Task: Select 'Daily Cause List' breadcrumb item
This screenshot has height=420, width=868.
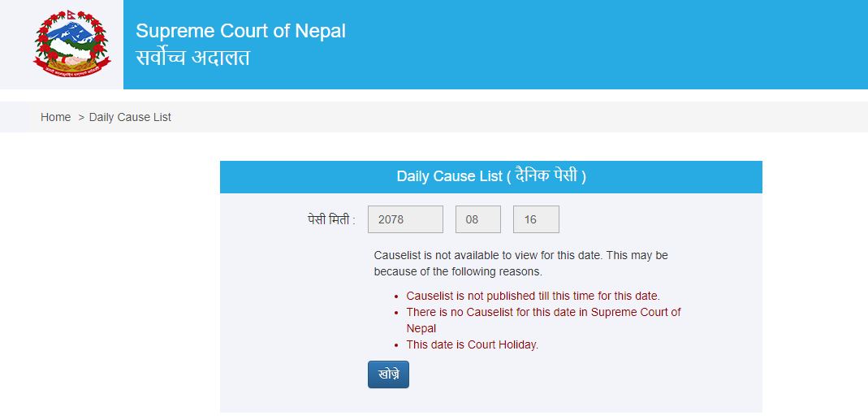Action: click(x=130, y=117)
